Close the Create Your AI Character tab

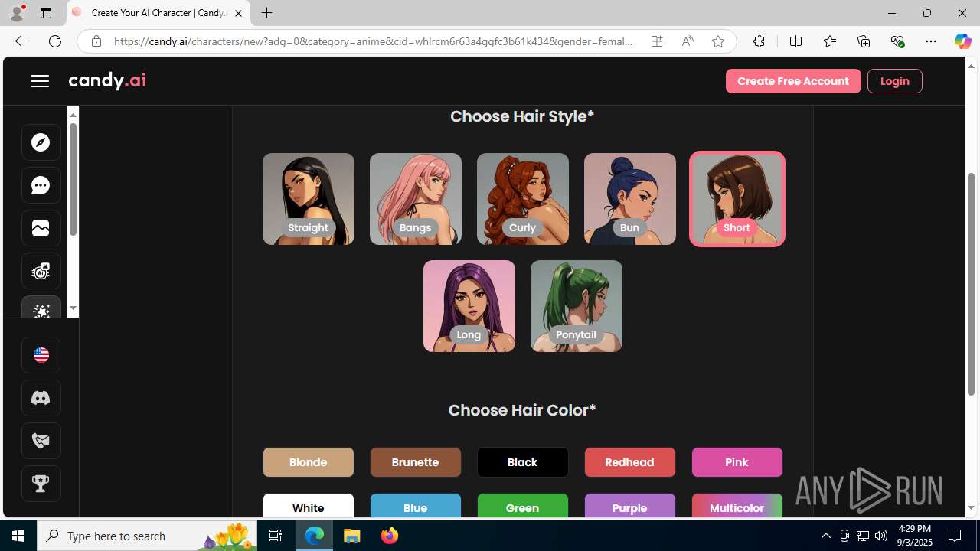point(238,13)
